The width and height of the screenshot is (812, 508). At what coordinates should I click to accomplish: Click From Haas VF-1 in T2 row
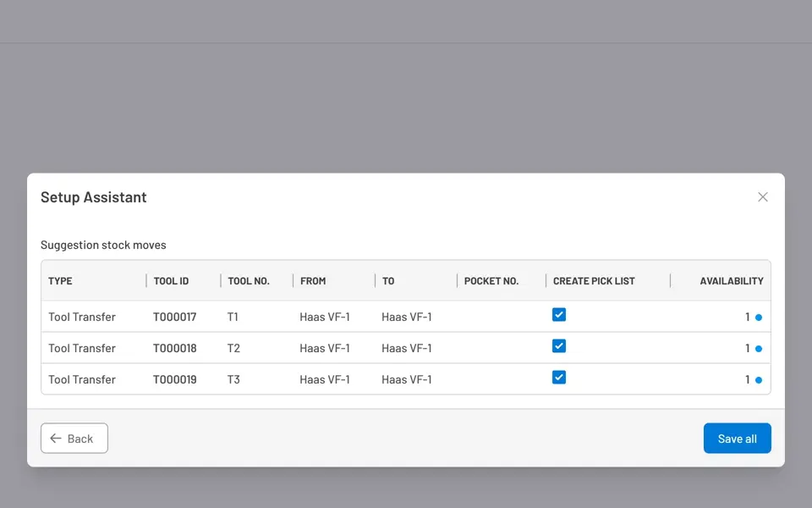tap(325, 348)
